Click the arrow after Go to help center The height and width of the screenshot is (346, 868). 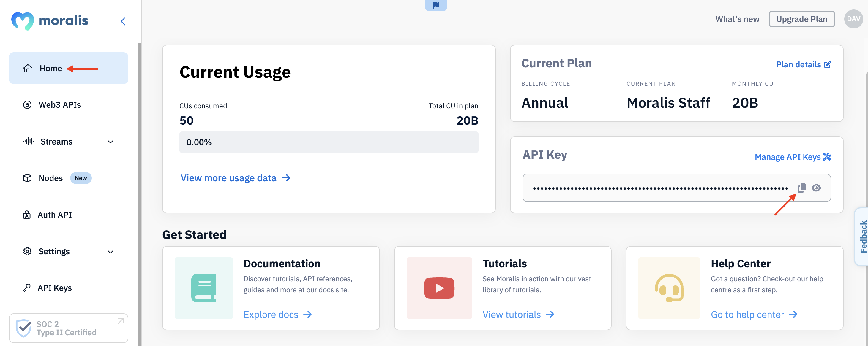pos(793,314)
